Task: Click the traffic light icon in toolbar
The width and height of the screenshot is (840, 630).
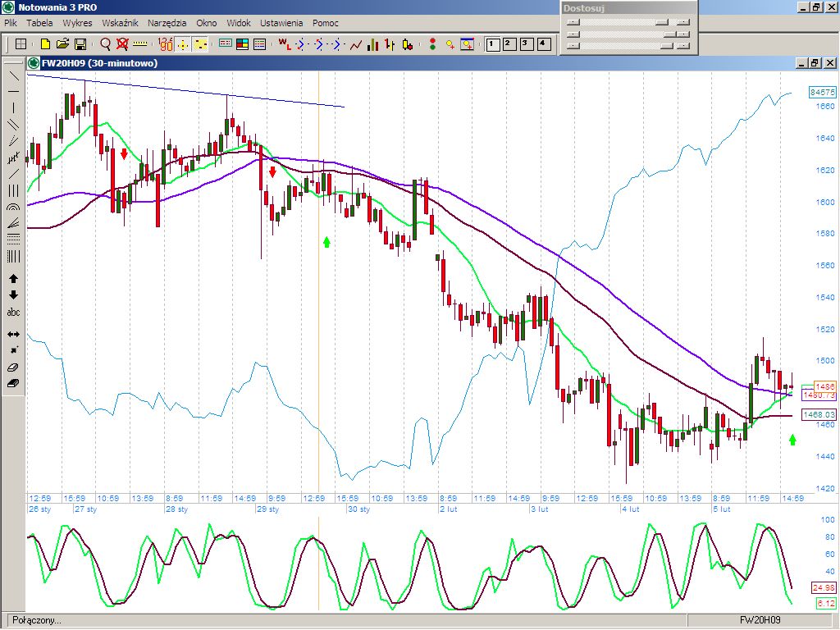Action: (x=431, y=44)
